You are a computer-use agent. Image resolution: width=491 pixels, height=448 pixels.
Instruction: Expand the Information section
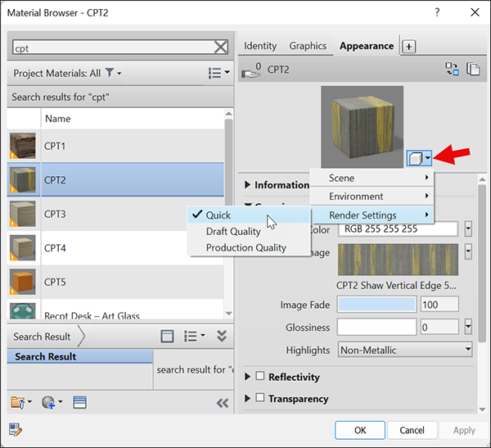pyautogui.click(x=248, y=185)
